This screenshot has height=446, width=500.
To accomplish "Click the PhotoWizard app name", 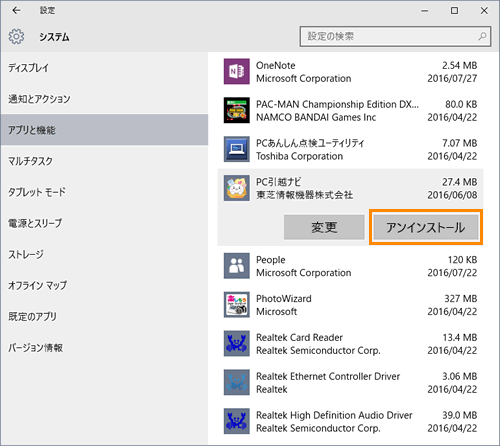I will click(x=284, y=298).
